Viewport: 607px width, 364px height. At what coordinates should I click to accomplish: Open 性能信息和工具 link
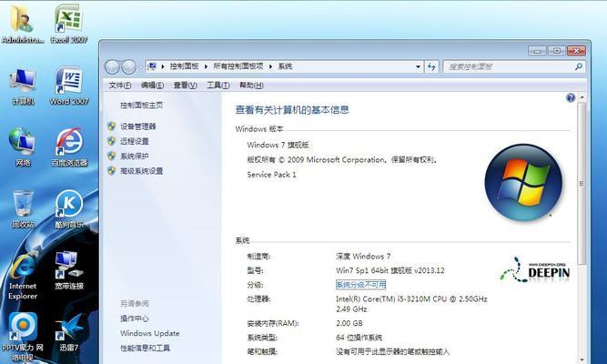click(145, 348)
